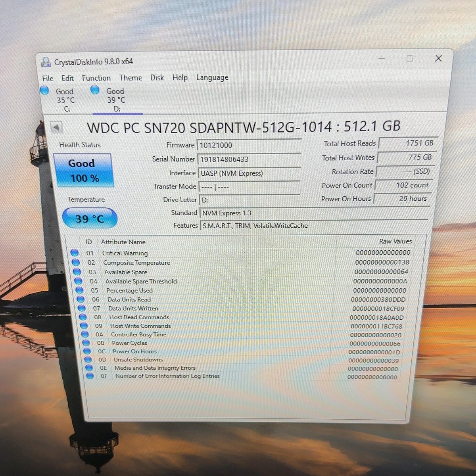Click the 39 °C temperature button
The height and width of the screenshot is (476, 476).
(90, 218)
